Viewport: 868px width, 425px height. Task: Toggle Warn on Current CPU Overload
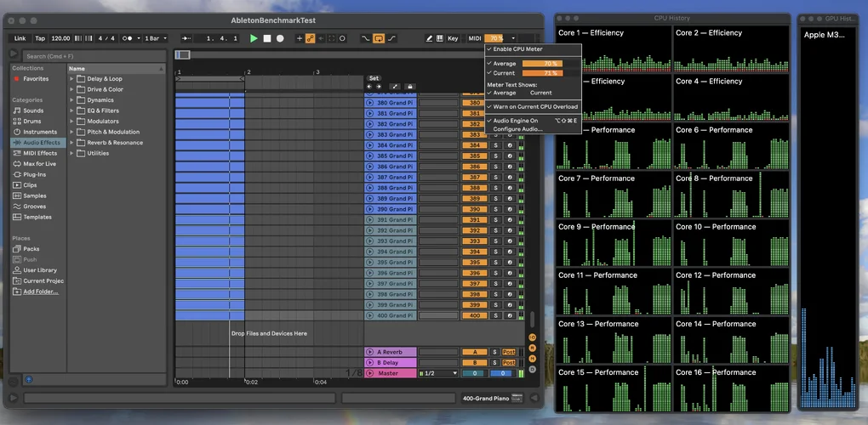(x=534, y=107)
